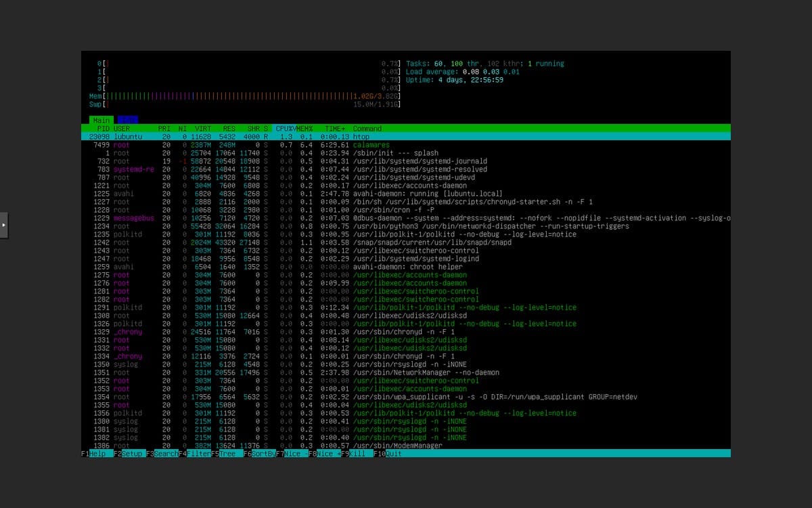Viewport: 812px width, 508px height.
Task: Select PID 1334 _chrony chronyd row
Action: click(406, 356)
